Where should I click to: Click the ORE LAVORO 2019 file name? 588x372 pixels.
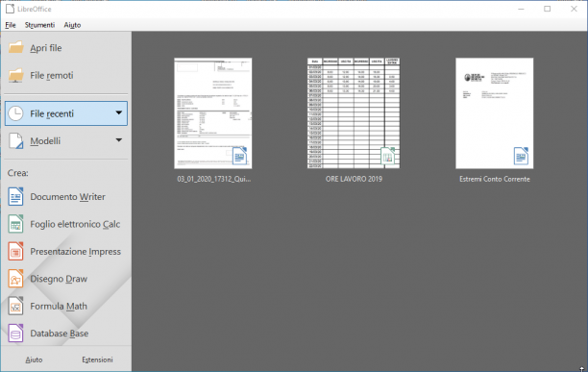(x=354, y=179)
